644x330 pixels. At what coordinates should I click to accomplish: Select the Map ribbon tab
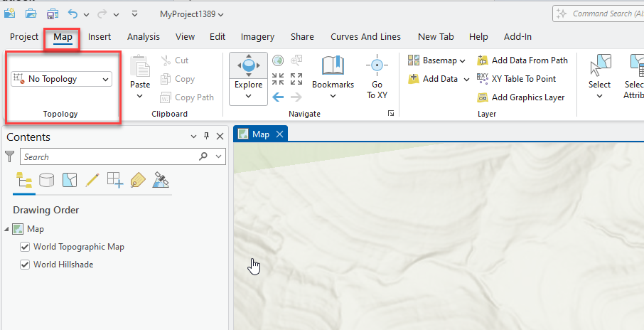point(63,36)
